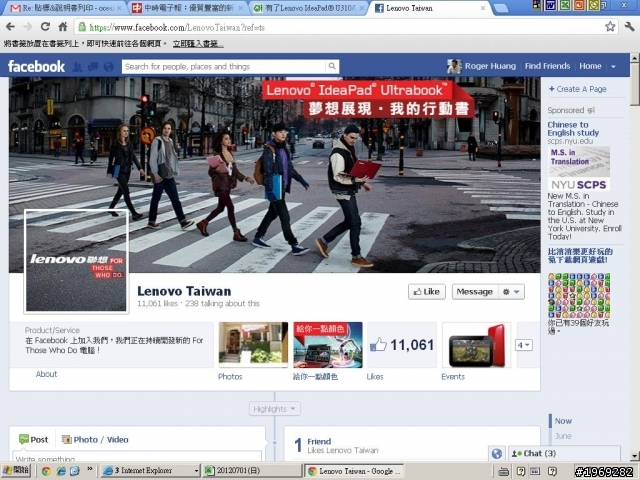Open the 3 Internet Explorer taskbar group
The width and height of the screenshot is (640, 480).
(150, 471)
